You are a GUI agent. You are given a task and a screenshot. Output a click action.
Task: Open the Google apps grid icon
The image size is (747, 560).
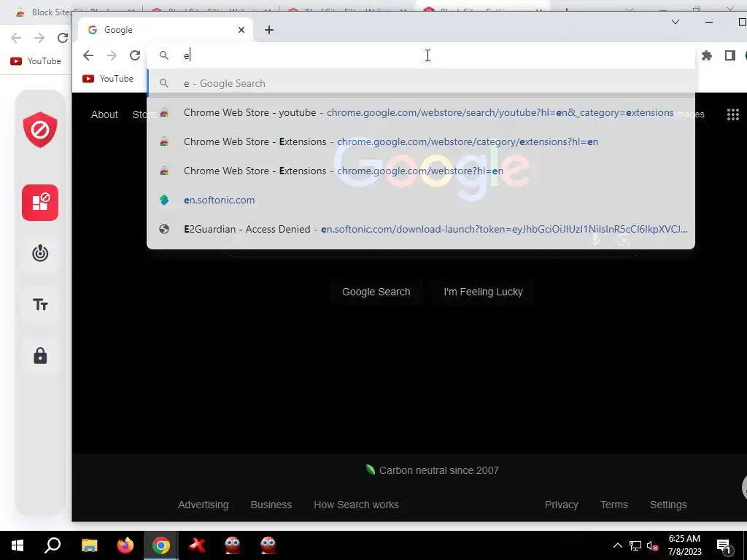click(x=732, y=114)
